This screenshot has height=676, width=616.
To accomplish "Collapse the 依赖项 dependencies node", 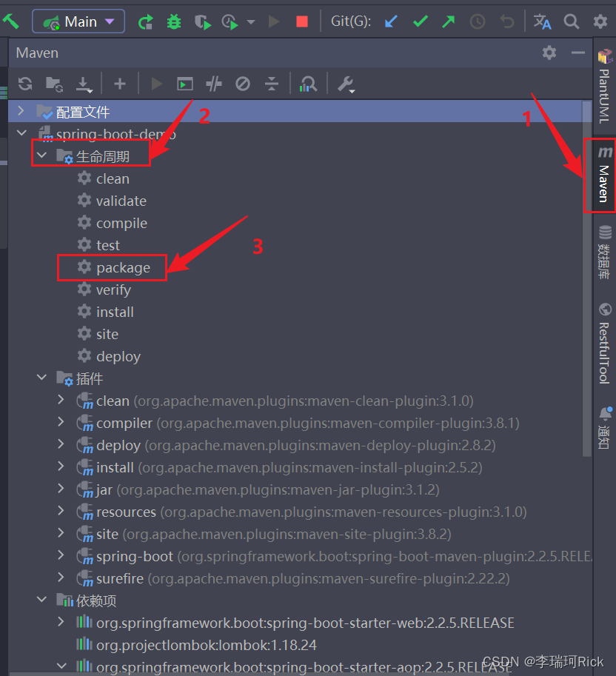I will tap(41, 599).
